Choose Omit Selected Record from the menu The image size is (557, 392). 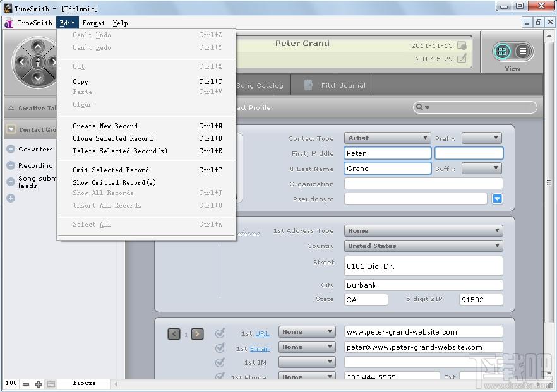(x=147, y=170)
